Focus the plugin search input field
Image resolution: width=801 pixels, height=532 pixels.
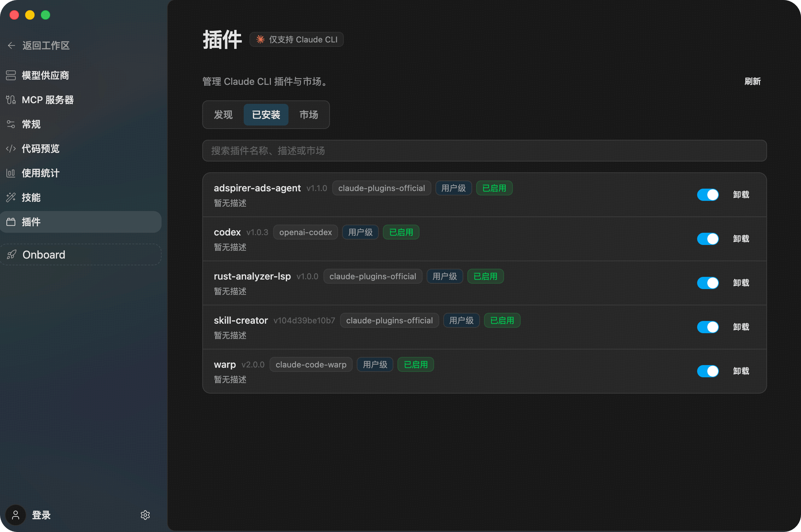coord(484,151)
